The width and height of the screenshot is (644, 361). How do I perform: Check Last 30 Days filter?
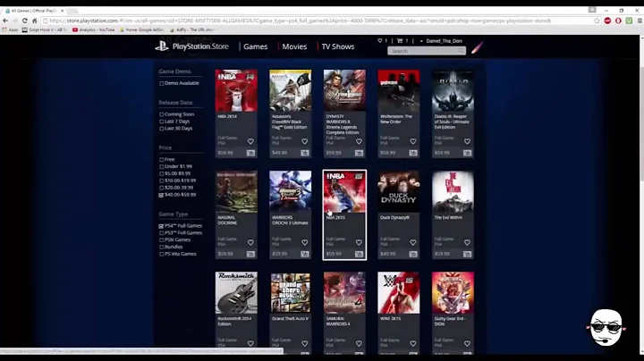pos(161,129)
